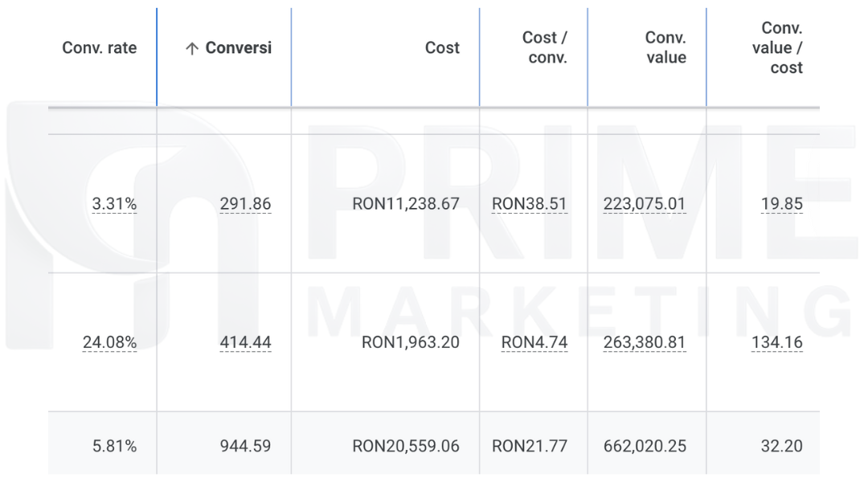Open the 3.31% conversion rate value
Viewport: 868px width, 482px height.
click(114, 204)
